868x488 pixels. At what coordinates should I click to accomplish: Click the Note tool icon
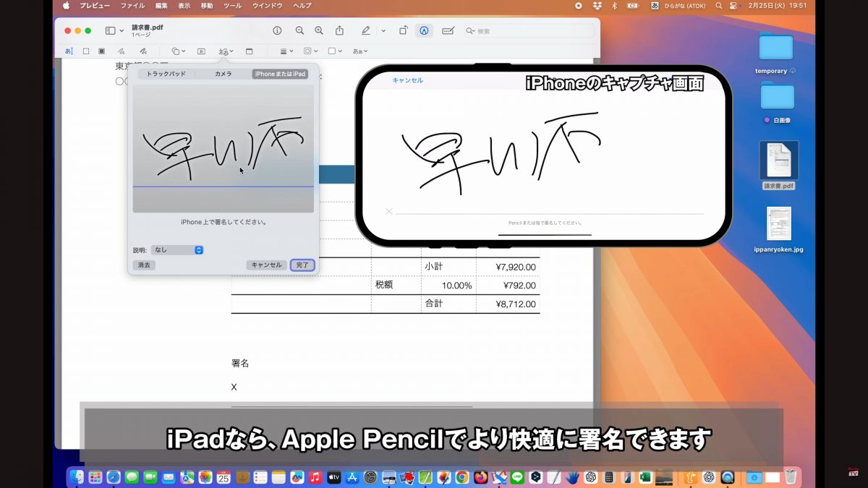(x=250, y=51)
